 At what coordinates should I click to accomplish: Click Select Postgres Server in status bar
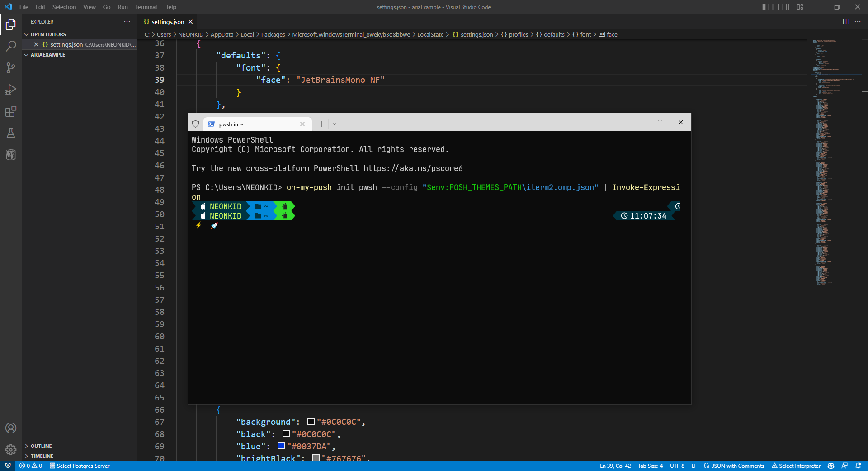80,466
